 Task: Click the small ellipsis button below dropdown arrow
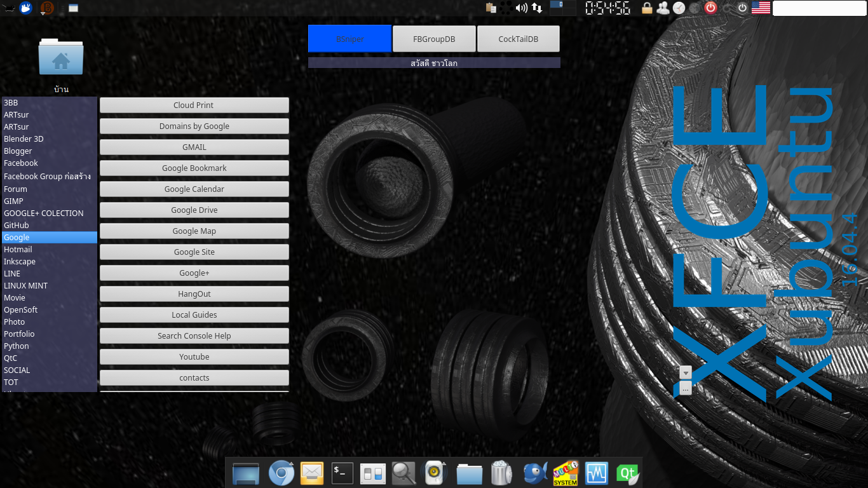point(686,388)
